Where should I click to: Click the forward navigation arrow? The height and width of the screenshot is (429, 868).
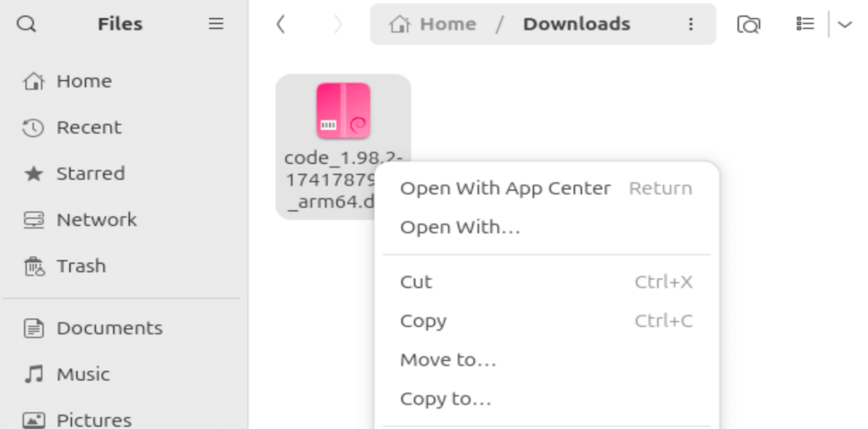[338, 24]
